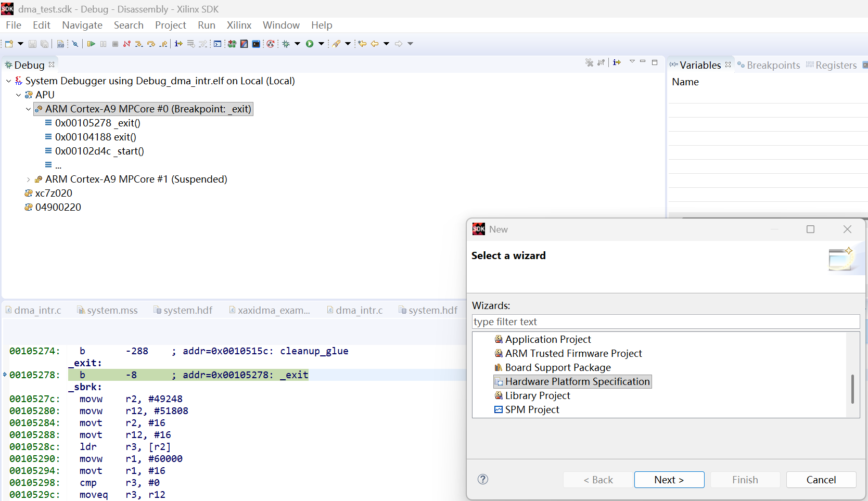Click the Cancel button in New dialog
Viewport: 868px width, 501px height.
click(821, 480)
